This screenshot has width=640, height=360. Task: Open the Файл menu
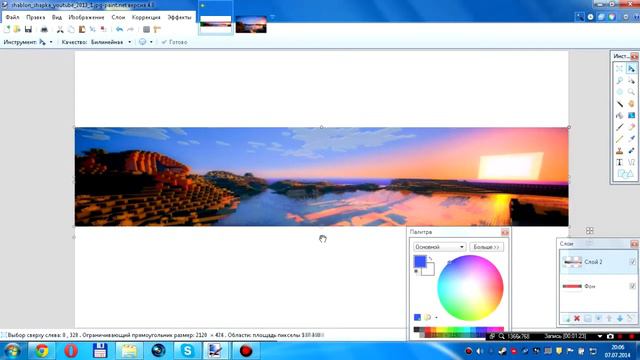tap(12, 17)
